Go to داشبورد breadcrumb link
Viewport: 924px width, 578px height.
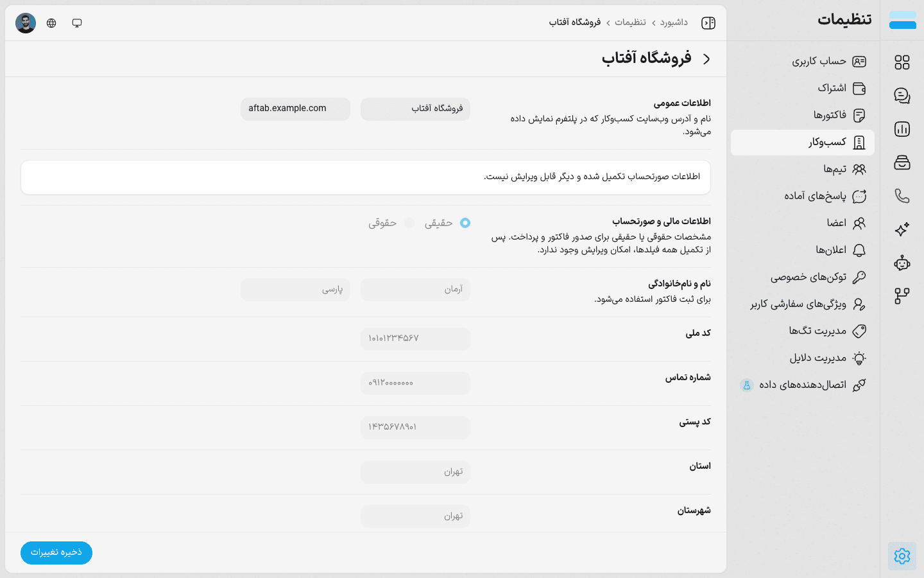pos(674,22)
